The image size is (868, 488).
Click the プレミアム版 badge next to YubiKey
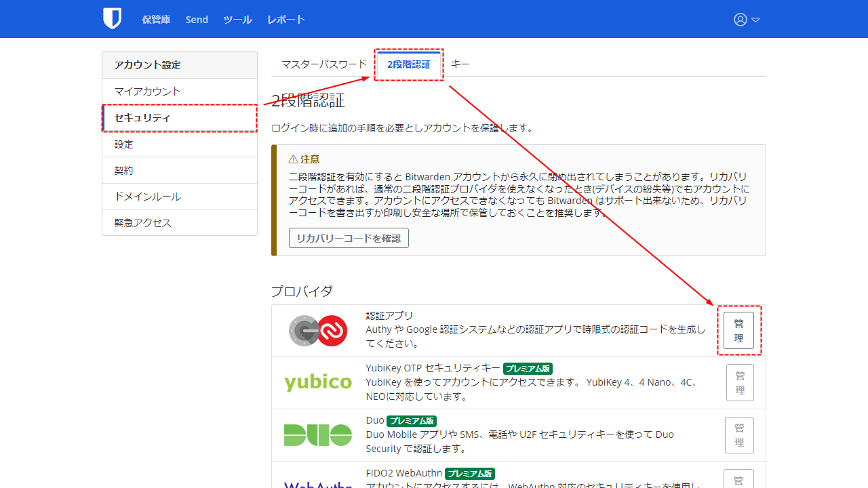pyautogui.click(x=528, y=369)
